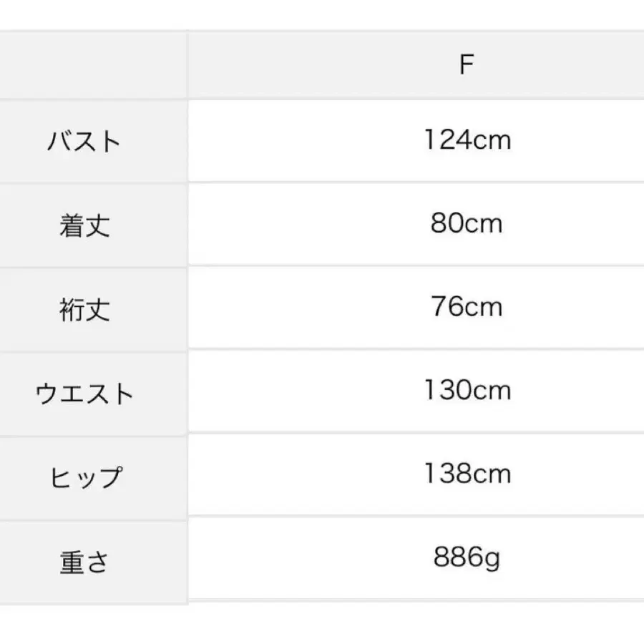Click the 裄丈 row label

point(84,310)
